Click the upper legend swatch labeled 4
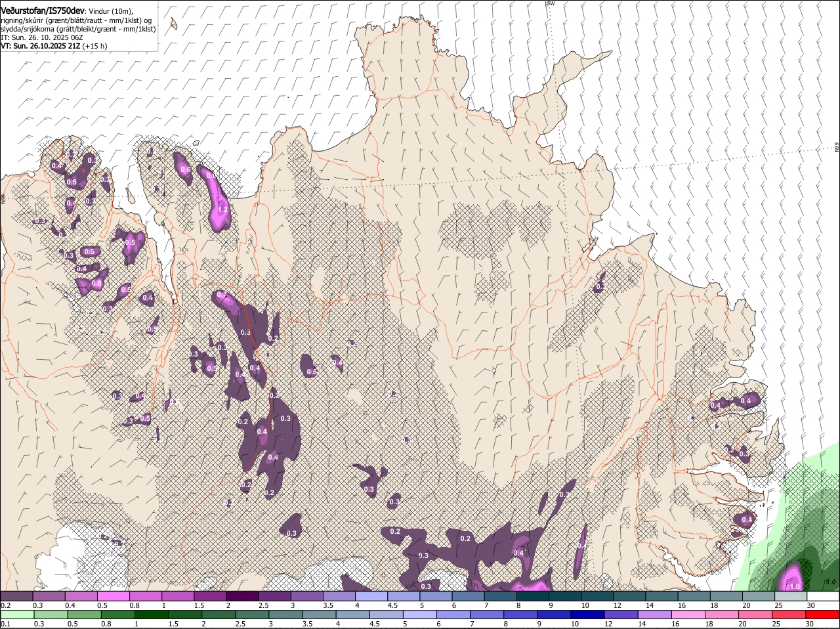This screenshot has width=840, height=629. point(371,596)
